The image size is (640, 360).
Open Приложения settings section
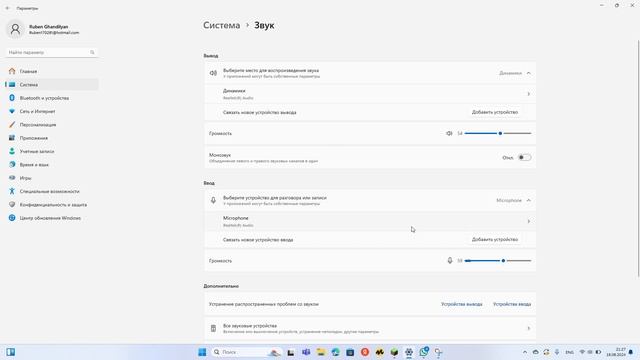pos(34,138)
